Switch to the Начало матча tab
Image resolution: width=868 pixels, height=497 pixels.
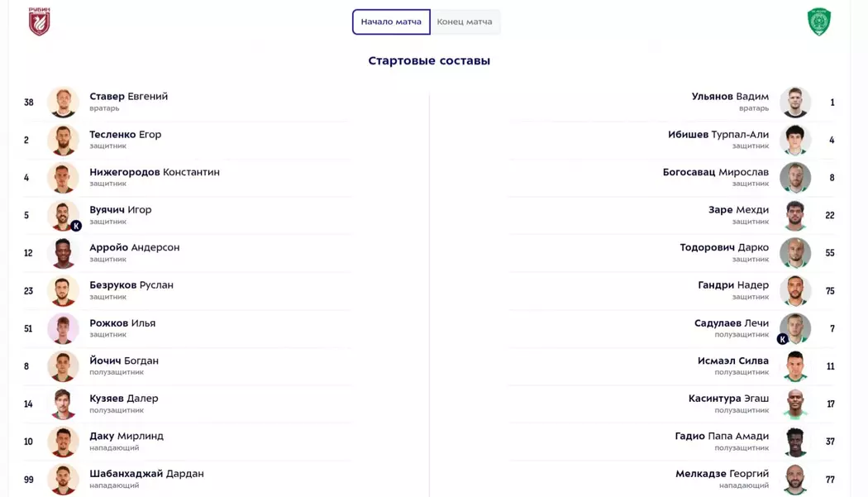(391, 22)
